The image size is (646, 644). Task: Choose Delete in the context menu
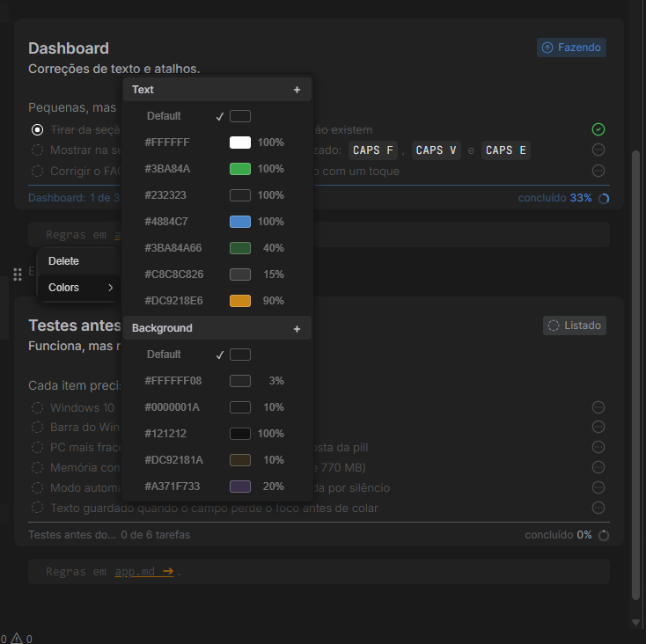point(78,261)
